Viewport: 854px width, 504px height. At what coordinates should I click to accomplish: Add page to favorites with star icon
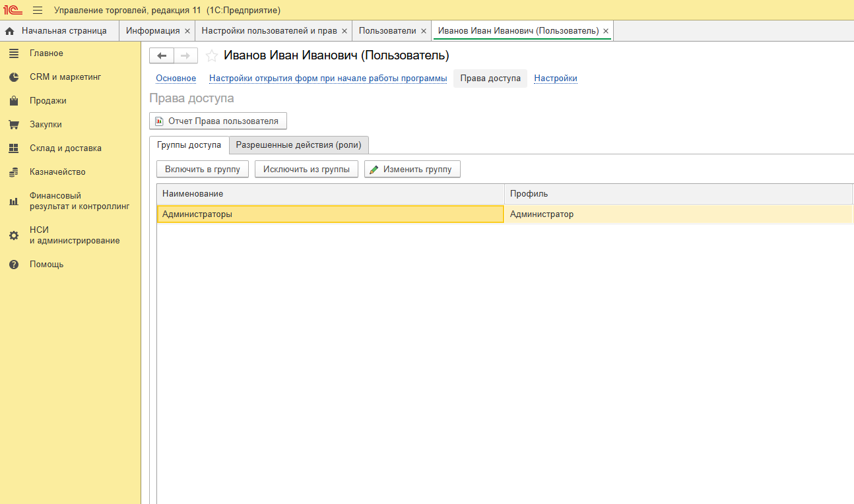click(212, 56)
